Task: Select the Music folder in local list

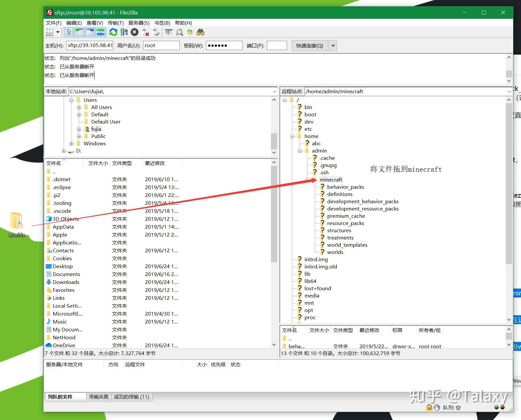Action: coord(60,322)
